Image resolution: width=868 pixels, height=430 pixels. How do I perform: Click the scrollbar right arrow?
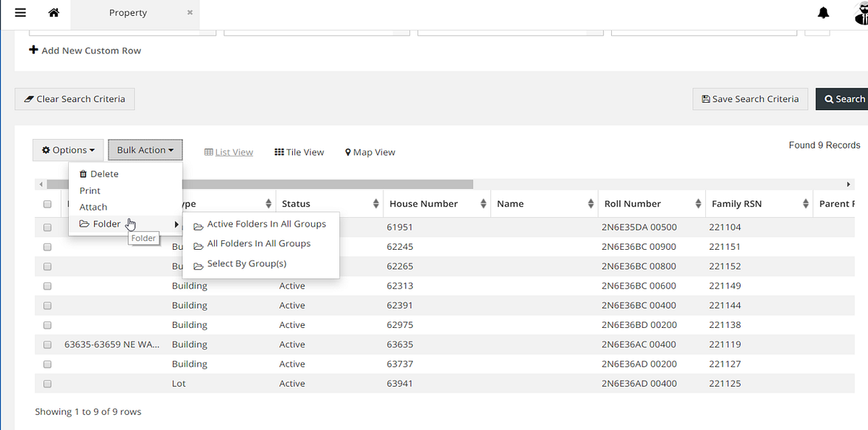click(848, 185)
